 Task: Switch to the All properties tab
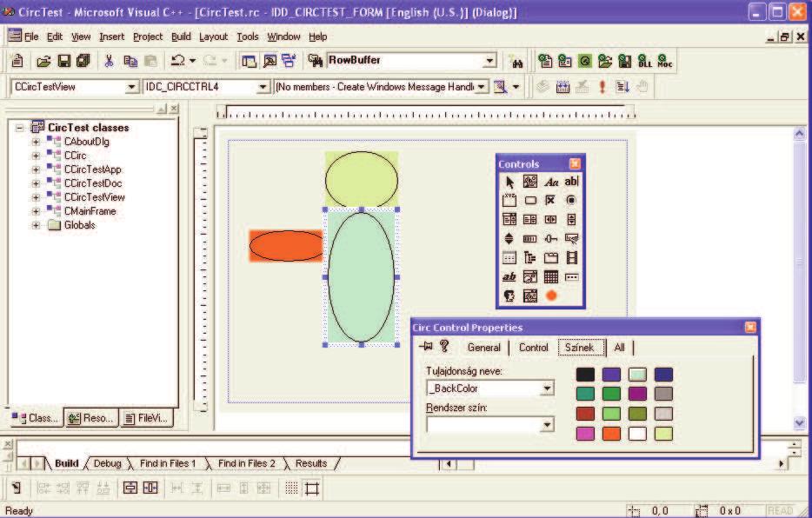pyautogui.click(x=619, y=348)
